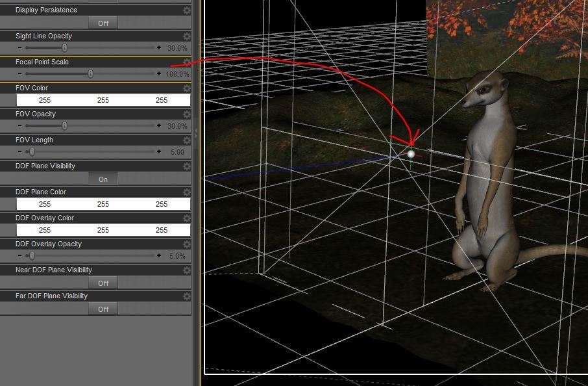This screenshot has height=386, width=588.
Task: Open FOV Opacity gear settings
Action: point(186,114)
